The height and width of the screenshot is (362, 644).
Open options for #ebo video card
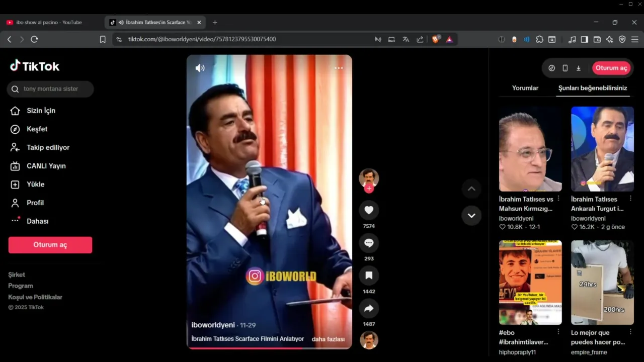(558, 332)
